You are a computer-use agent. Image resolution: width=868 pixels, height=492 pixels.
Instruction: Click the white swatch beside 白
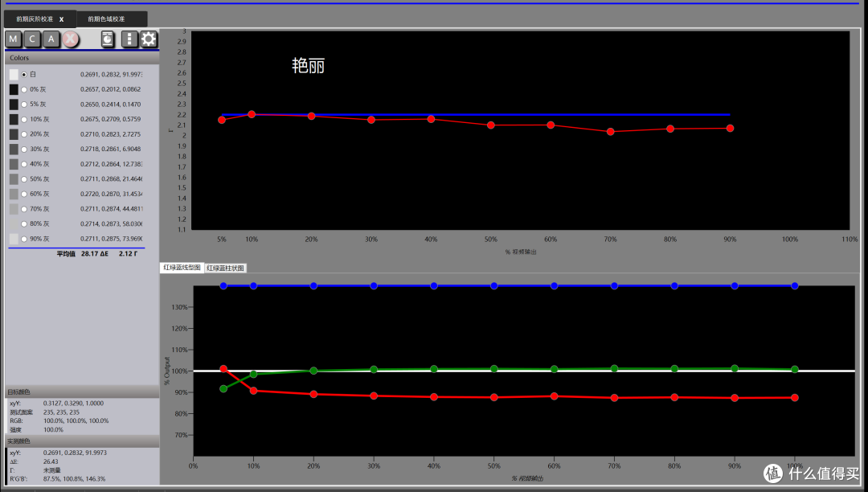tap(14, 74)
